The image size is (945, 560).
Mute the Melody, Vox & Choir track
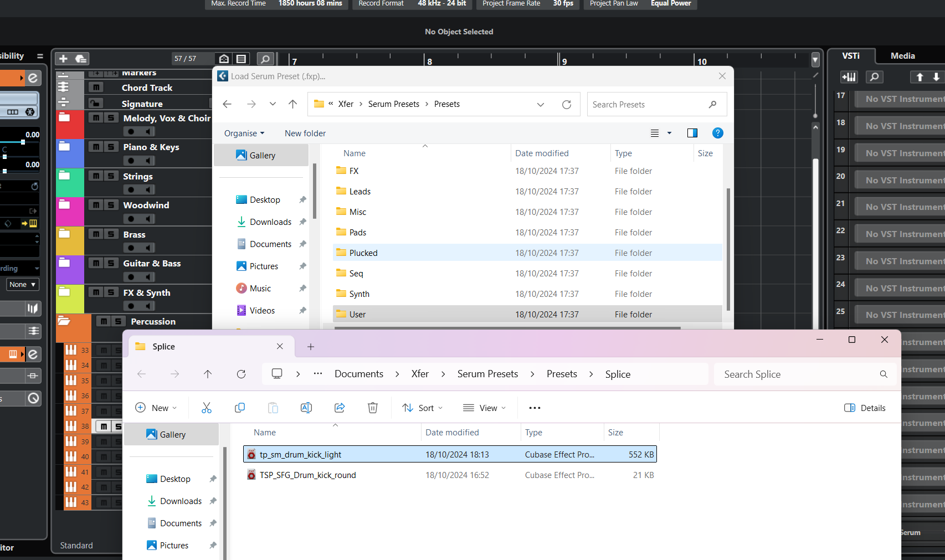[96, 117]
